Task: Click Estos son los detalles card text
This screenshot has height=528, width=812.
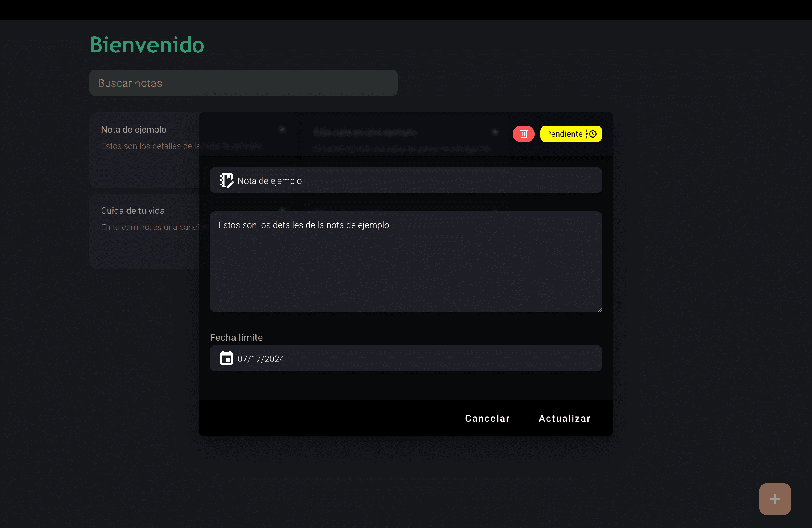Action: (x=150, y=146)
